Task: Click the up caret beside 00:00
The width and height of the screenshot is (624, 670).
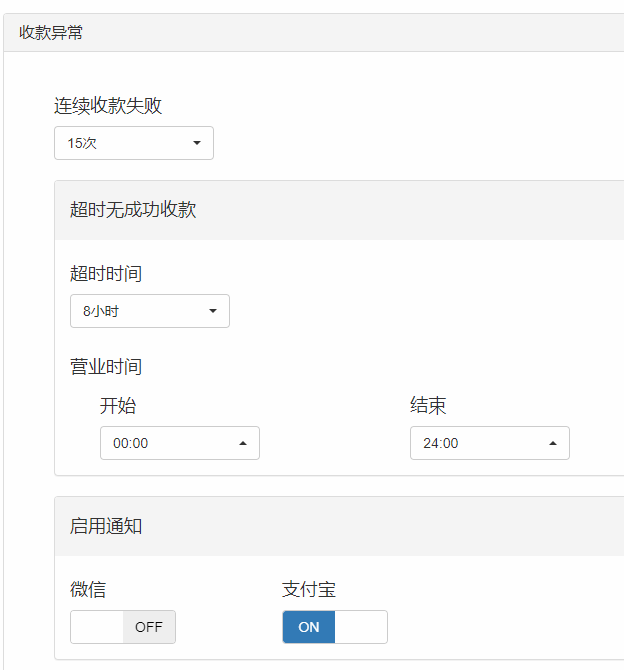Action: coord(243,443)
